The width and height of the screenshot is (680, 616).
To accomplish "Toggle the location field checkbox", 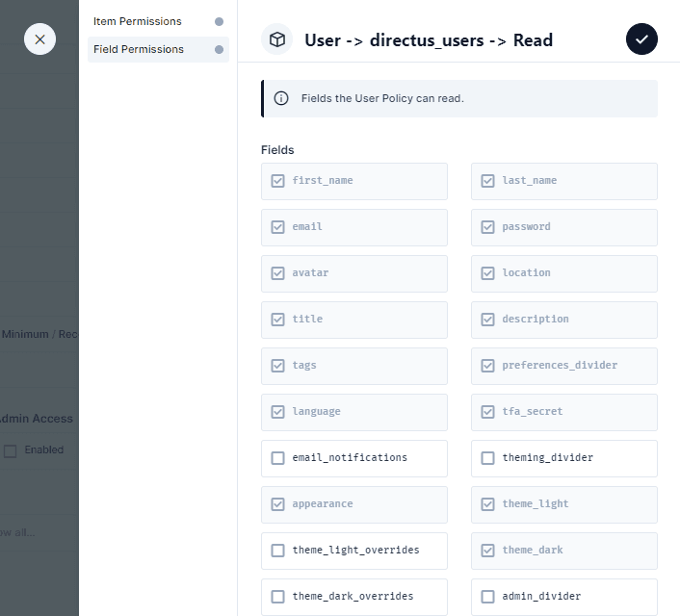I will (x=487, y=273).
